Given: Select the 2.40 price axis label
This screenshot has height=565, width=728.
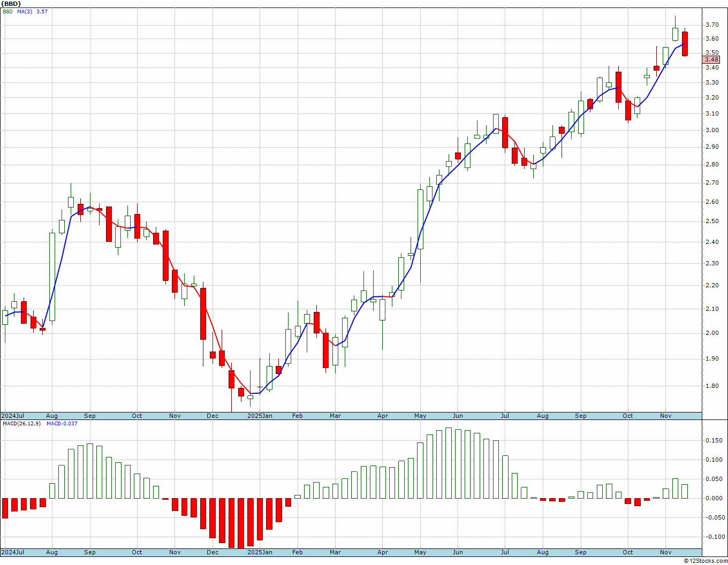Looking at the screenshot, I should coord(712,242).
